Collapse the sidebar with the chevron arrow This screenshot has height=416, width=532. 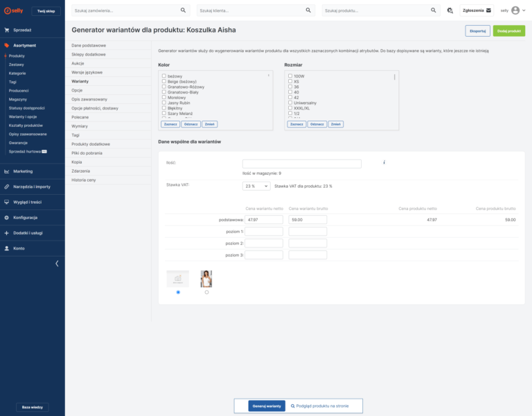(x=57, y=263)
